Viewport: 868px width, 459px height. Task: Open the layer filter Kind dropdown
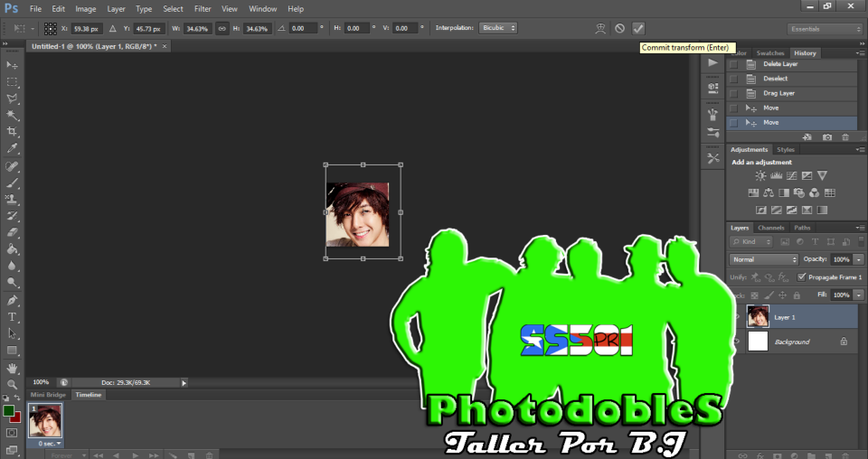pos(751,241)
